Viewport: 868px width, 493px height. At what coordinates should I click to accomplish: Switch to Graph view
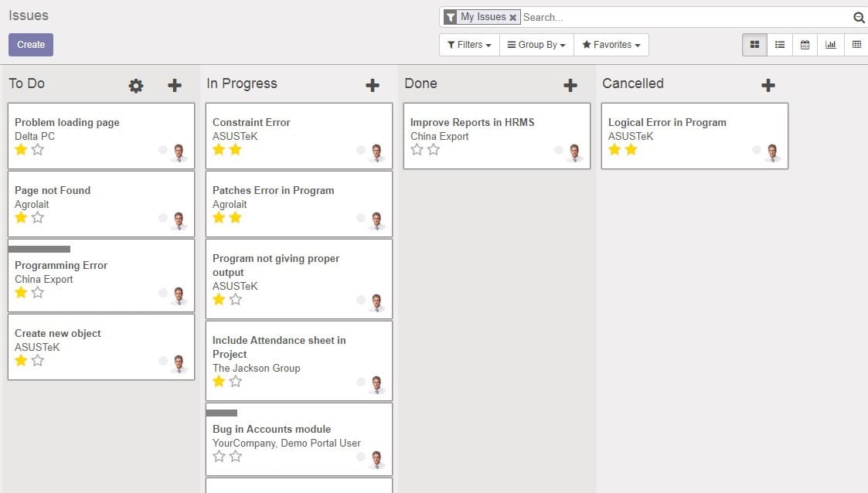[x=830, y=45]
